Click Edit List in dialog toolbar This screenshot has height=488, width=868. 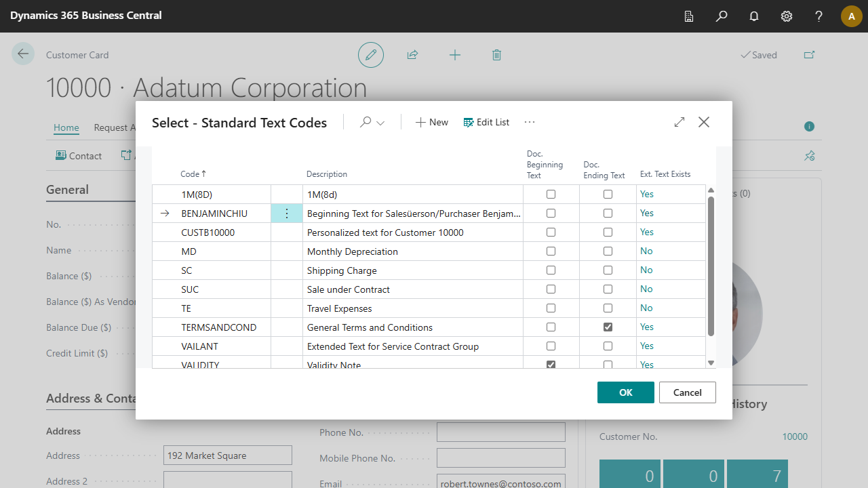(x=486, y=122)
